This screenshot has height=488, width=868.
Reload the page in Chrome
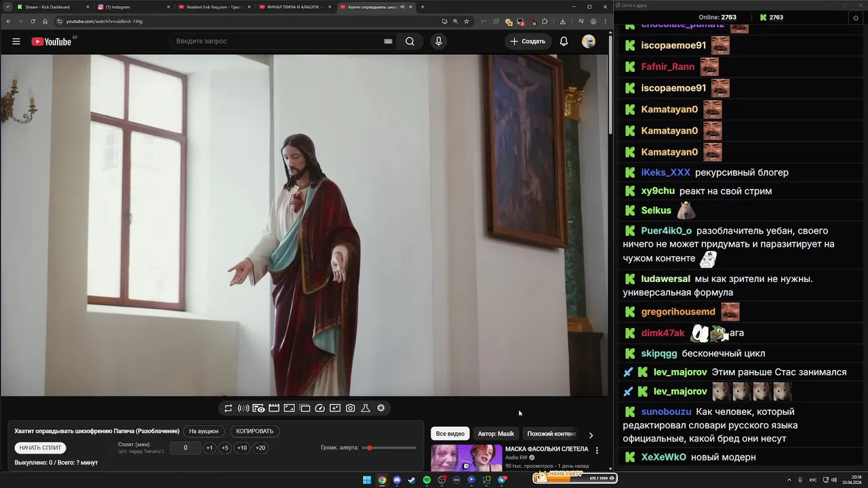point(33,21)
